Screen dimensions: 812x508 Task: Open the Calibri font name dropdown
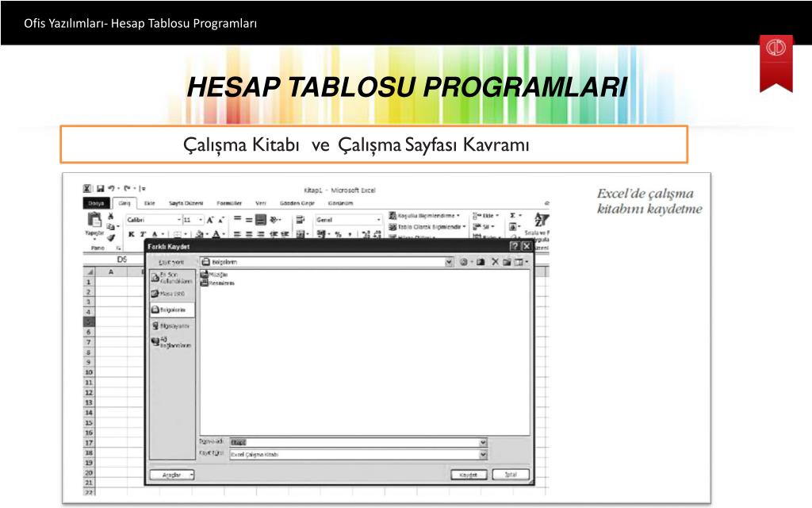179,221
